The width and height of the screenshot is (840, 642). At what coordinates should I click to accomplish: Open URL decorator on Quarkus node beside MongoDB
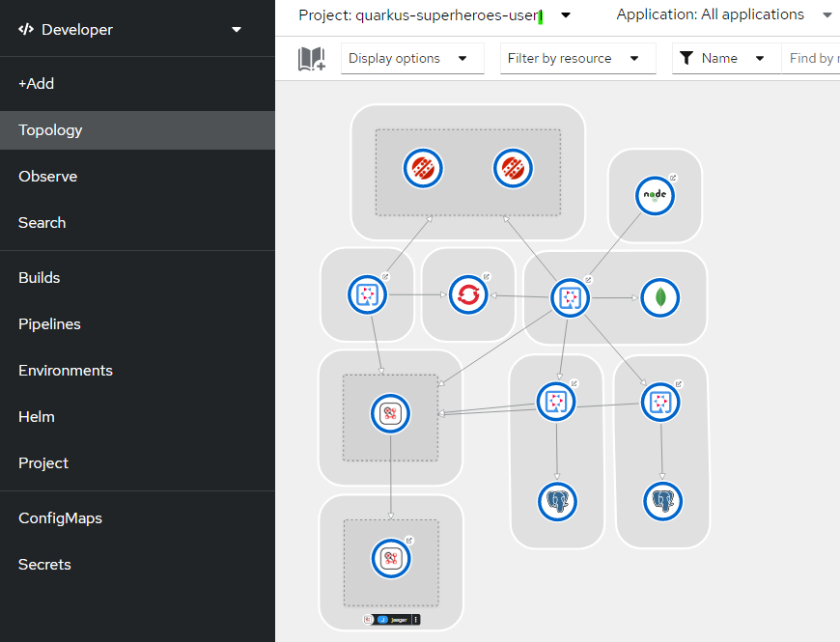point(588,280)
